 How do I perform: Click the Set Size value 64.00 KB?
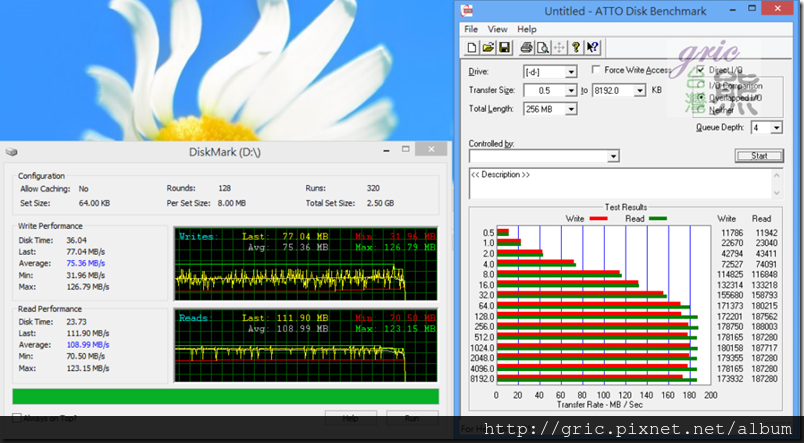pyautogui.click(x=94, y=203)
